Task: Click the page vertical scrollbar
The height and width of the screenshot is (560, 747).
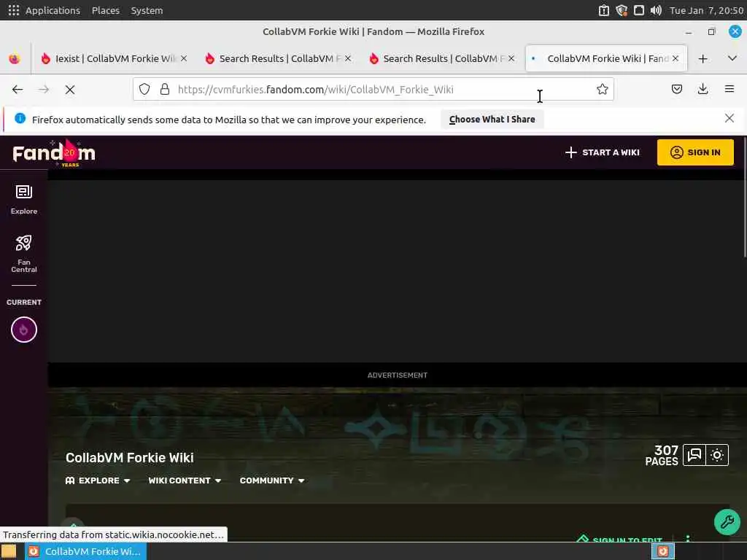Action: tap(744, 198)
